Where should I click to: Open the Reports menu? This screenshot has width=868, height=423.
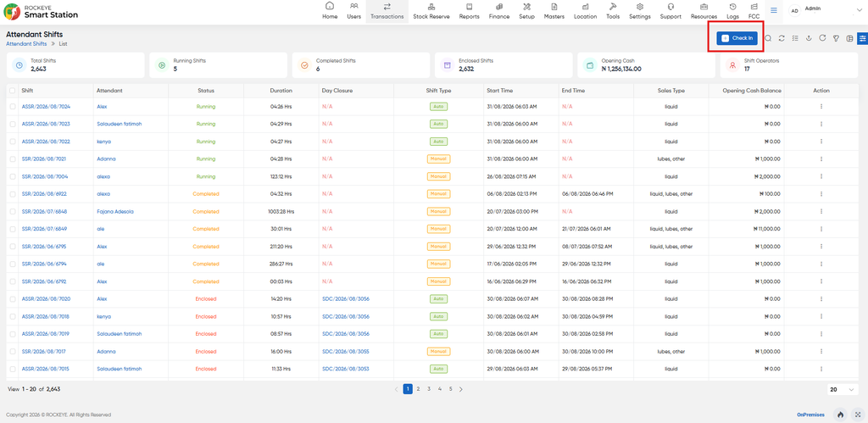click(469, 11)
